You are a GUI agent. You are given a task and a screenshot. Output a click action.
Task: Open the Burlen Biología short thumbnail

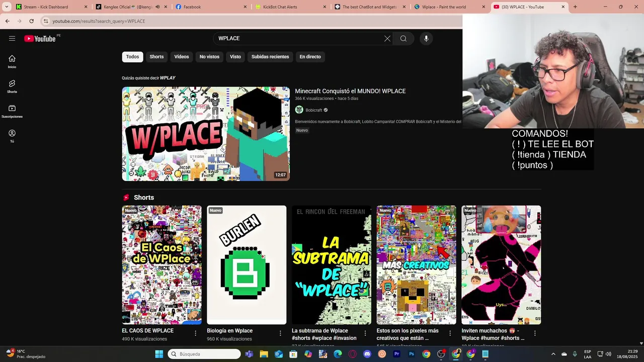coord(247,265)
